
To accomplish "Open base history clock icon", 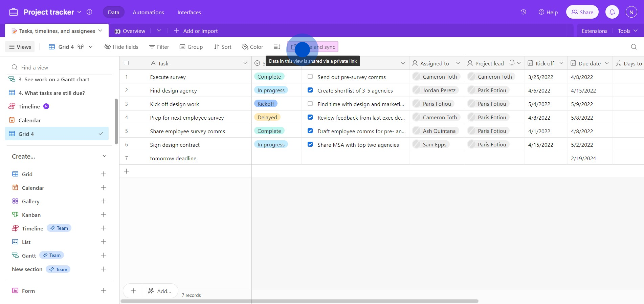I will 523,12.
